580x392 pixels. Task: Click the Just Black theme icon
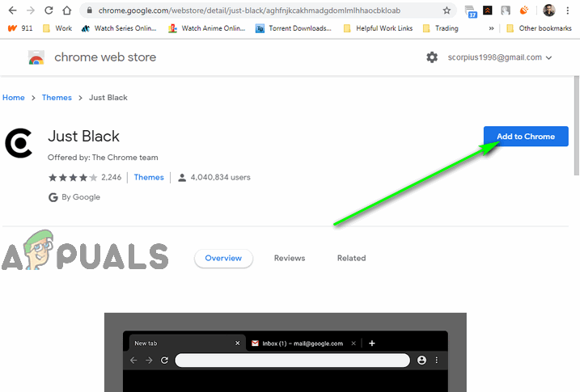[19, 143]
